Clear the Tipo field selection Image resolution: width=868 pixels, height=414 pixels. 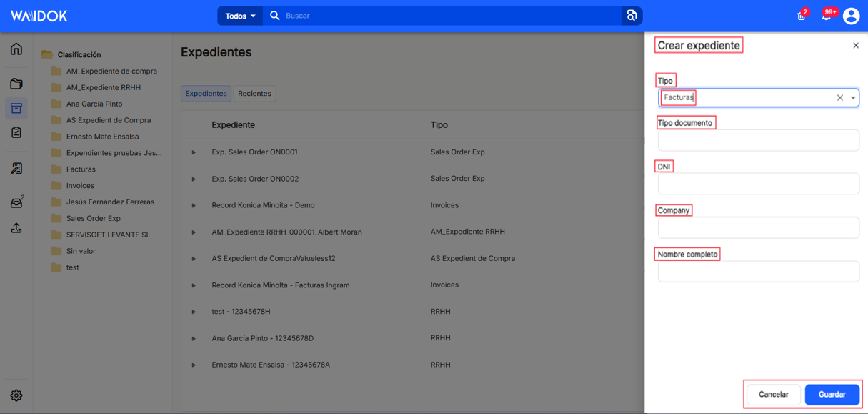pyautogui.click(x=840, y=98)
